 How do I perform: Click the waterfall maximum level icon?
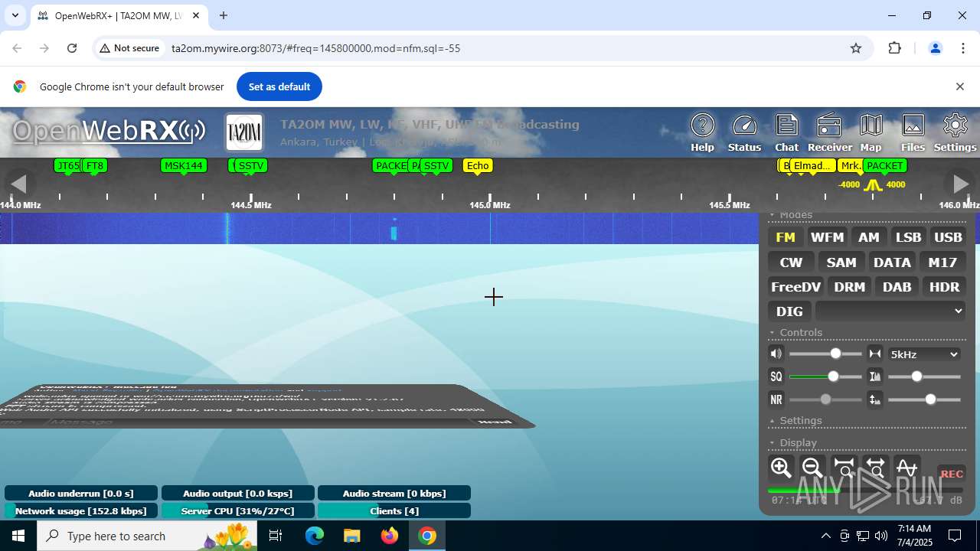pos(874,399)
